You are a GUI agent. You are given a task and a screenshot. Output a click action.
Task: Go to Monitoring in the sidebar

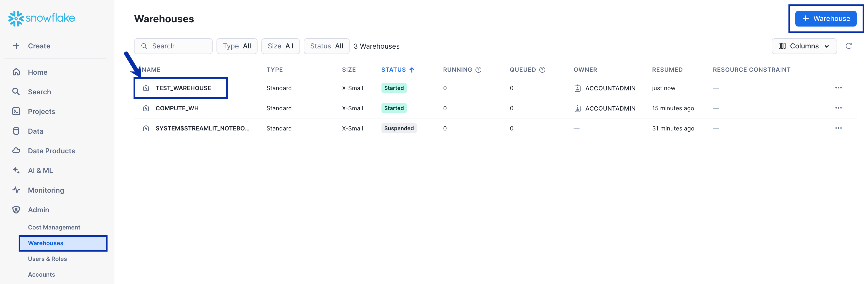(x=46, y=190)
